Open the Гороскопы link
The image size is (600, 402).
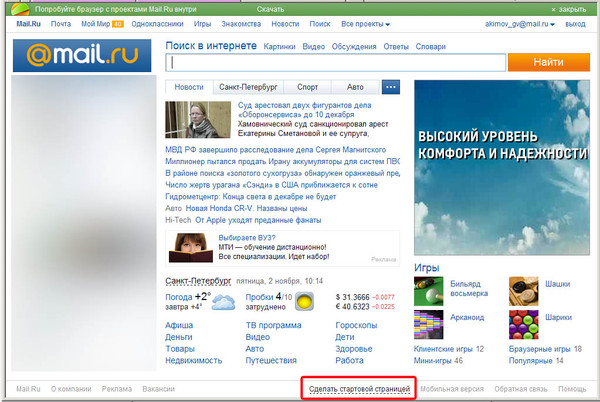[356, 326]
